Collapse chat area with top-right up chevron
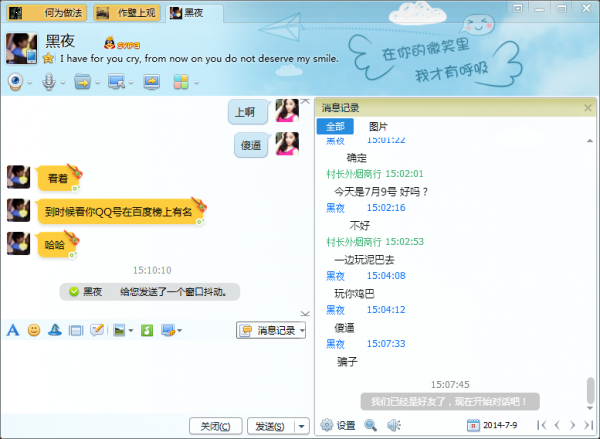 (305, 101)
